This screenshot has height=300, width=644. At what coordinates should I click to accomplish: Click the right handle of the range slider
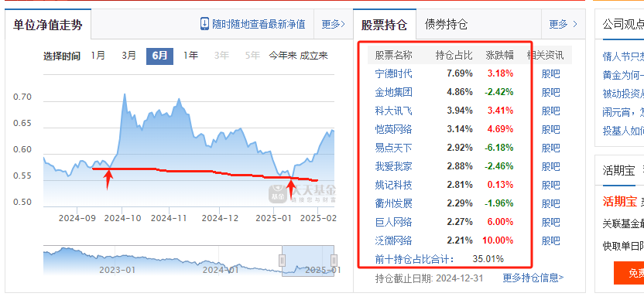tap(334, 261)
